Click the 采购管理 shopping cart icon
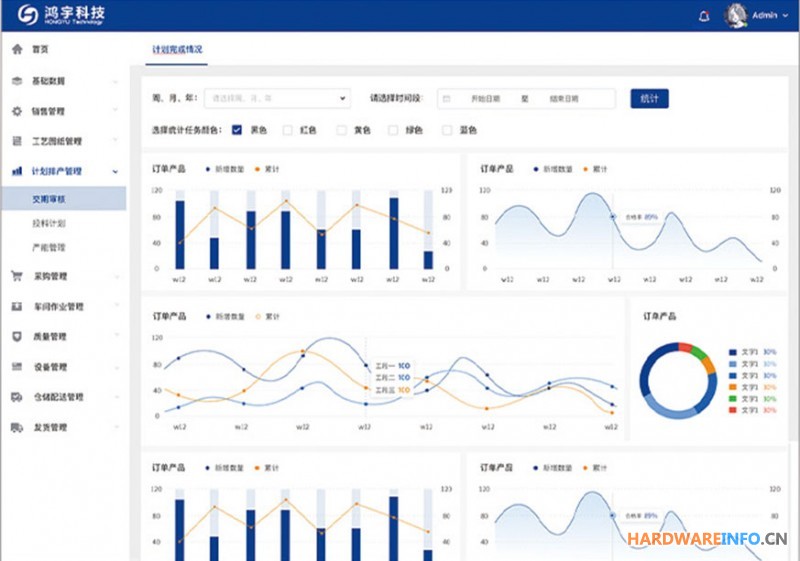Screen dimensions: 800x561 17,276
